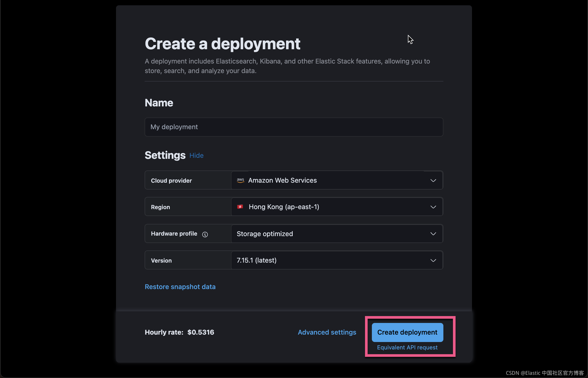Open the Cloud provider dropdown

(x=336, y=180)
